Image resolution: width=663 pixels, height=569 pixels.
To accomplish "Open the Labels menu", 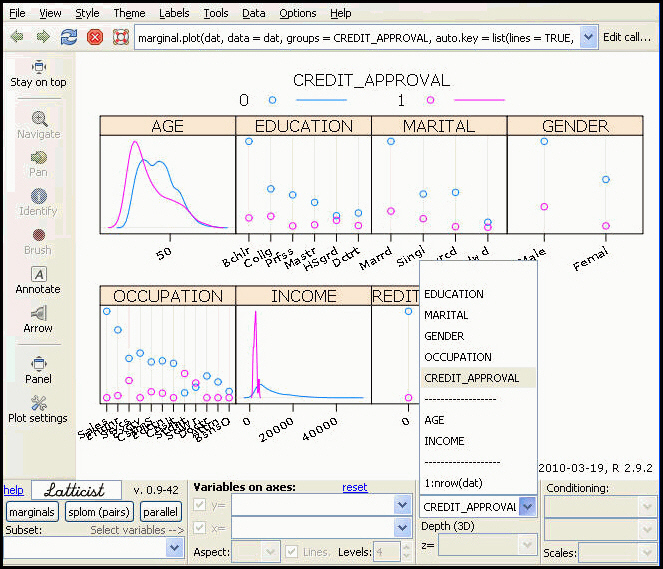I will coord(174,13).
